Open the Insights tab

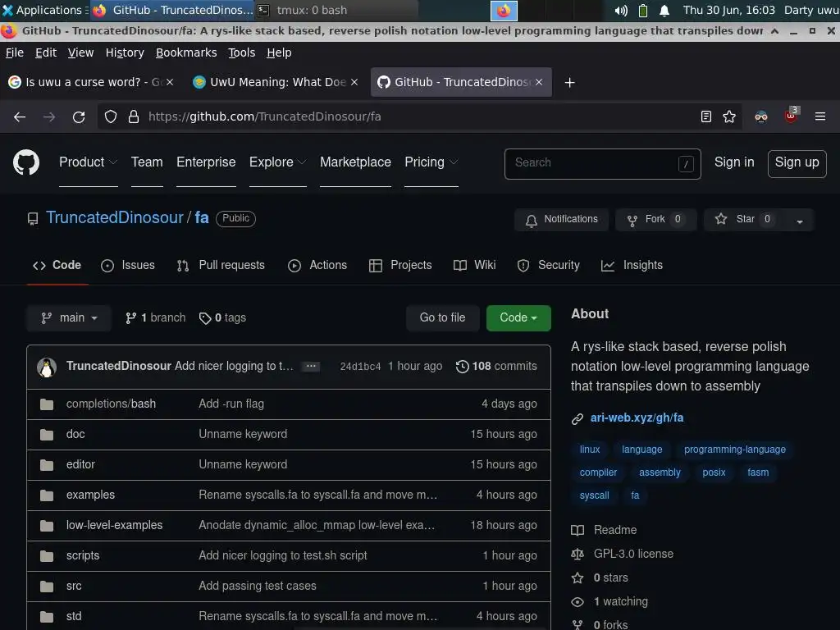pos(632,265)
